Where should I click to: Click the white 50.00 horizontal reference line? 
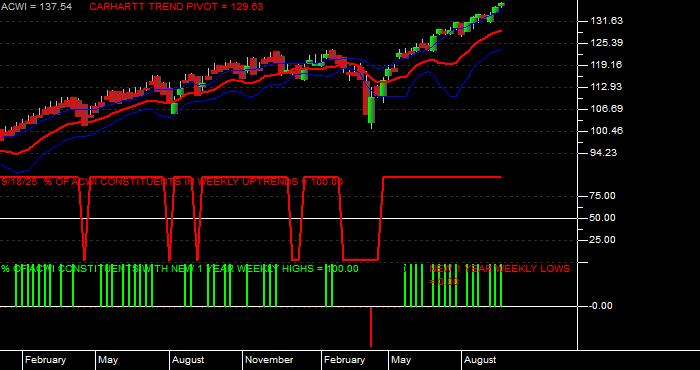pyautogui.click(x=288, y=218)
